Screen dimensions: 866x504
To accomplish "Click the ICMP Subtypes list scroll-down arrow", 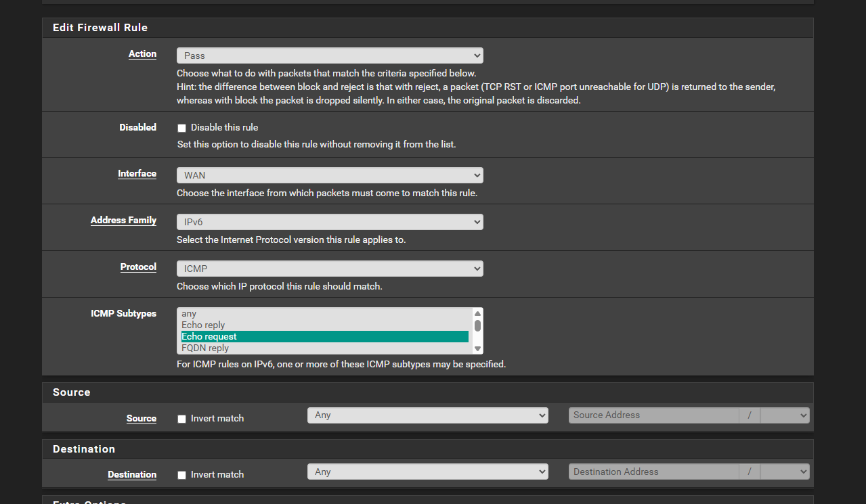I will (x=477, y=348).
